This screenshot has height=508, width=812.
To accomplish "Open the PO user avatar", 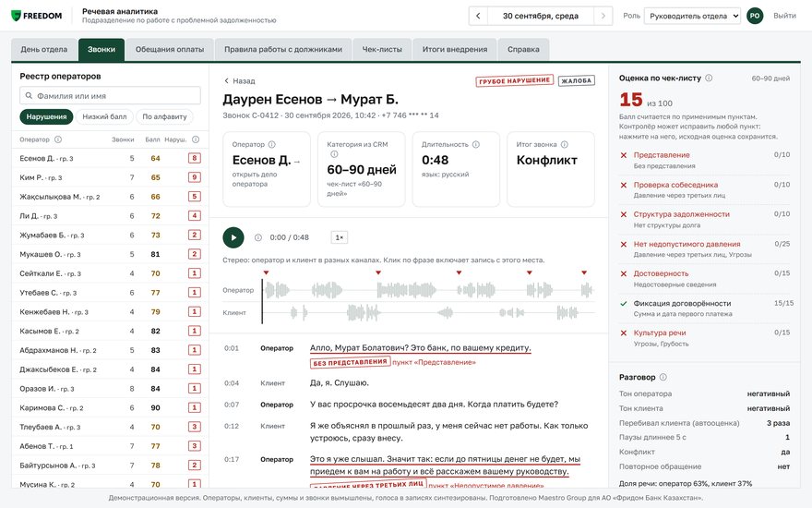I will (x=755, y=16).
